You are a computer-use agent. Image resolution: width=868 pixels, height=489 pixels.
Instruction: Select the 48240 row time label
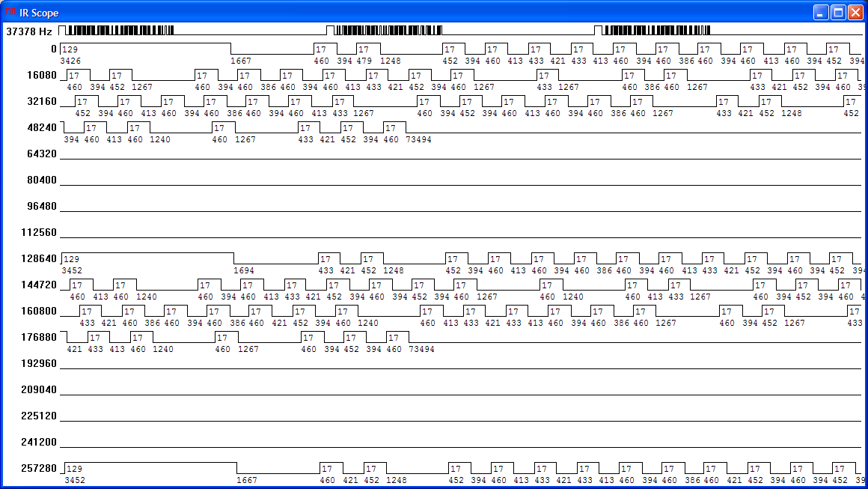point(42,127)
